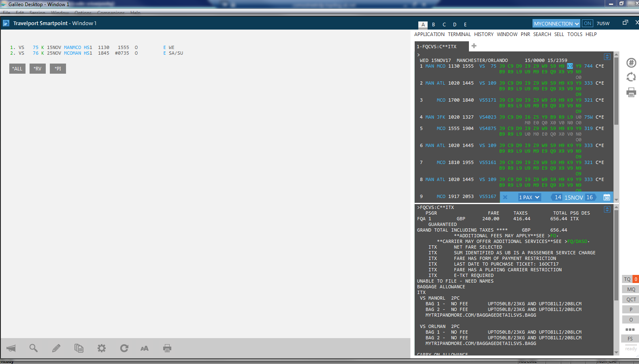
Task: Open the 1 PAX passenger count dropdown
Action: (529, 198)
